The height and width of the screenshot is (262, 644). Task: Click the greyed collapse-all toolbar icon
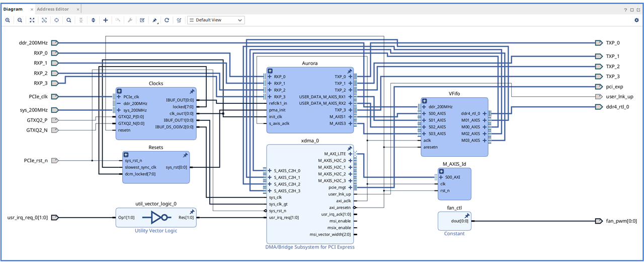(81, 20)
